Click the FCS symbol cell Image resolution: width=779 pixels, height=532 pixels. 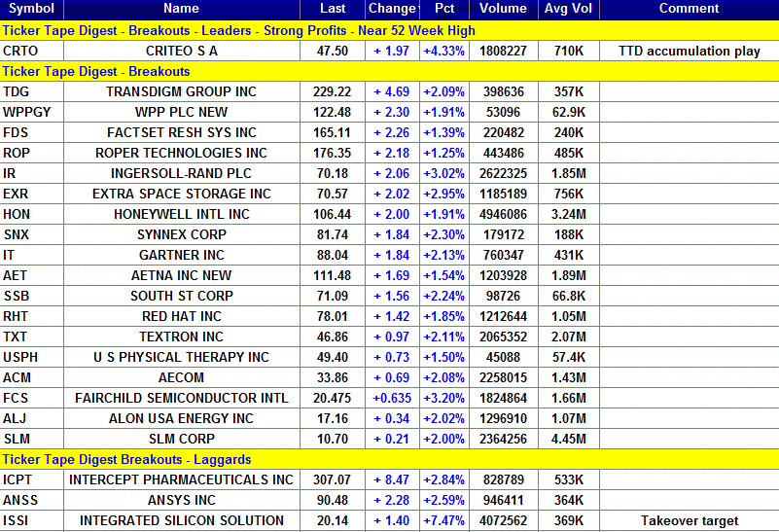[x=31, y=398]
